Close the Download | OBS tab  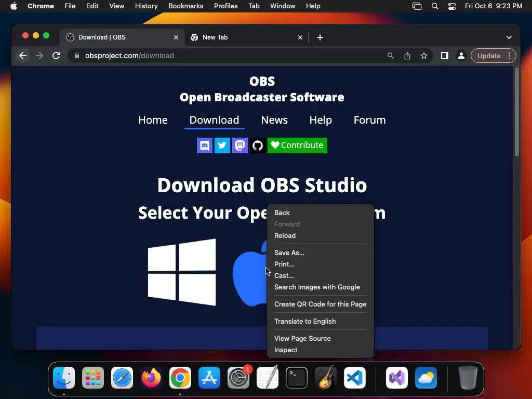tap(176, 37)
